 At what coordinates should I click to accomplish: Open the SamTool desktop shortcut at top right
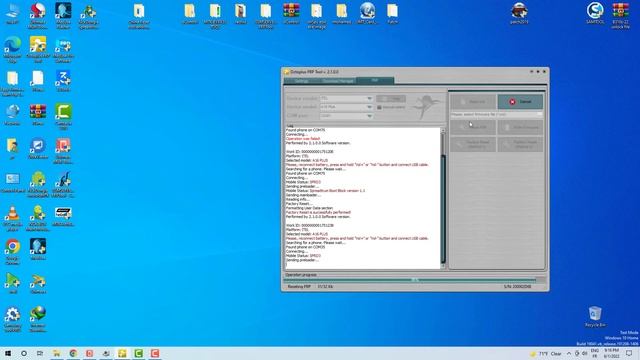click(595, 13)
